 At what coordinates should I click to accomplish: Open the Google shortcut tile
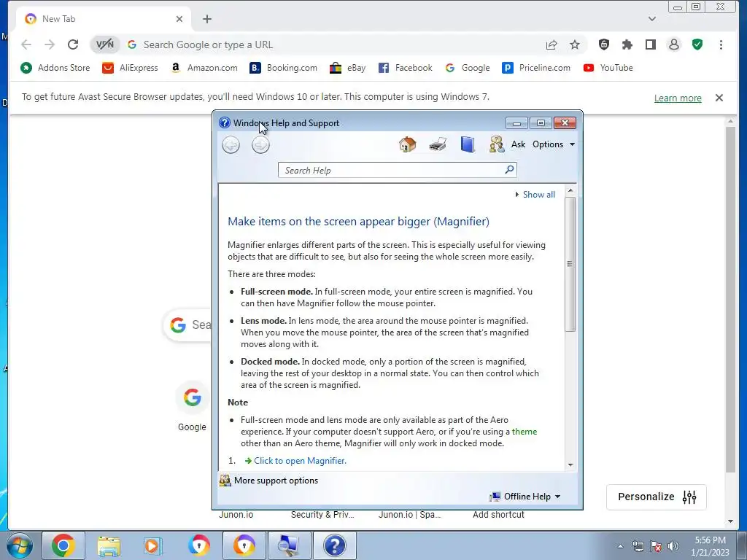click(x=192, y=405)
